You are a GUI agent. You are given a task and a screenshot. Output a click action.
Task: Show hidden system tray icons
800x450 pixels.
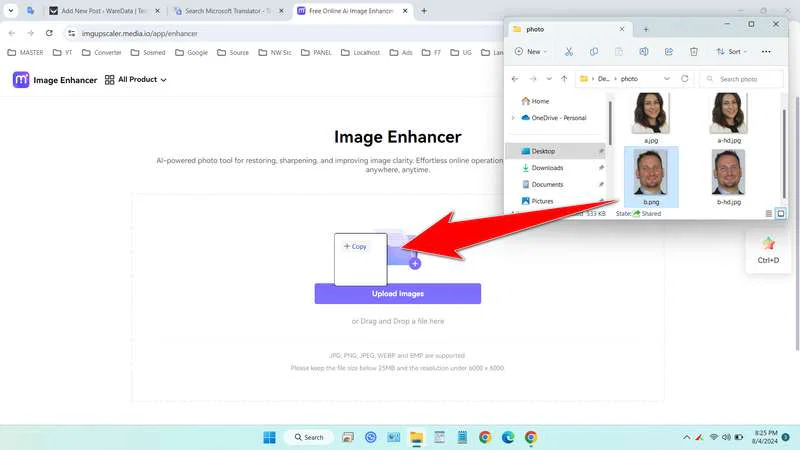pyautogui.click(x=686, y=437)
